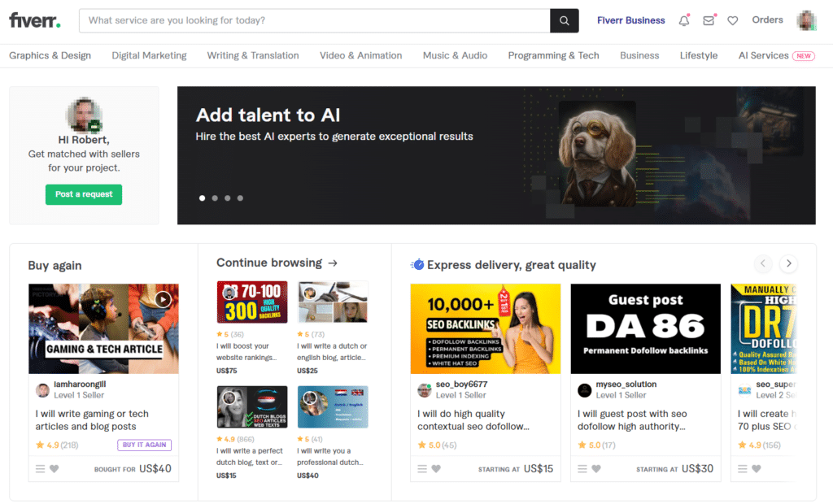The image size is (833, 504).
Task: Click the Post a request button
Action: [x=84, y=194]
